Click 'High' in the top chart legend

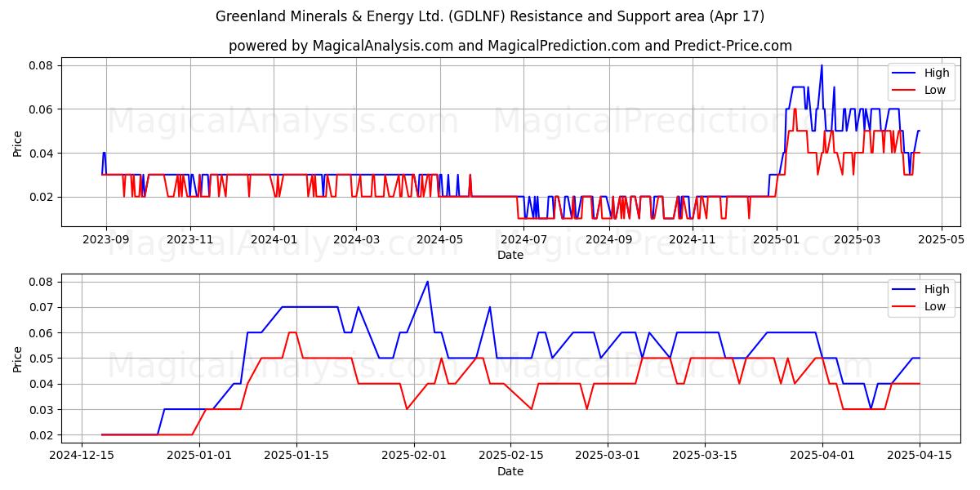(937, 73)
